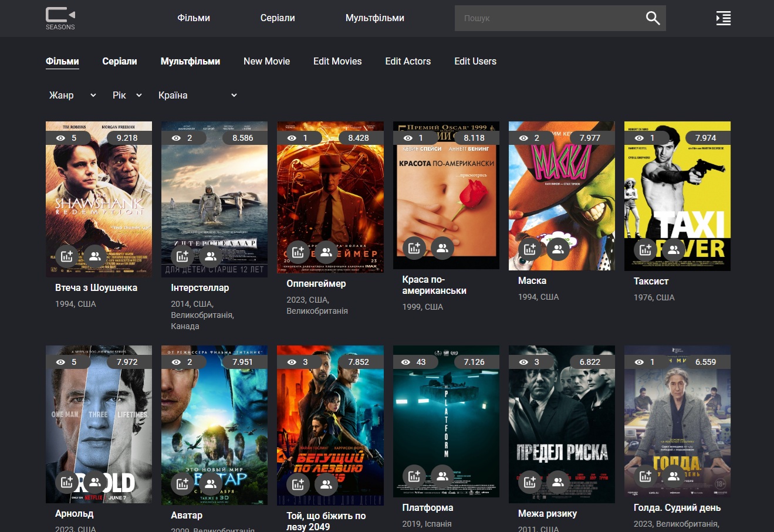The width and height of the screenshot is (774, 532).
Task: Switch to the Серіали tab below header
Action: pyautogui.click(x=120, y=61)
